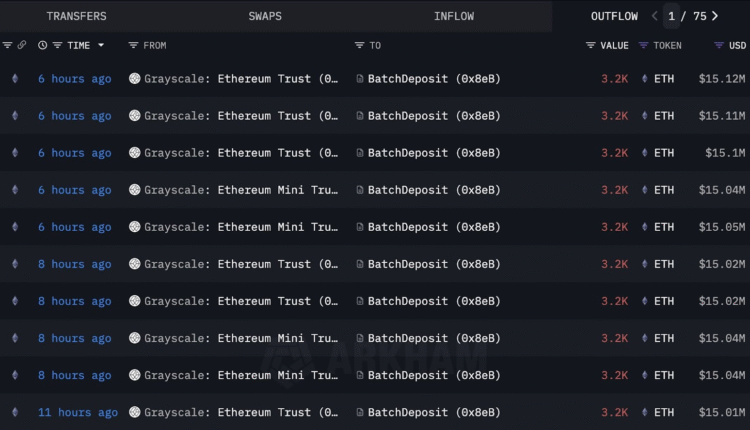Open the USD column filter

pyautogui.click(x=719, y=45)
